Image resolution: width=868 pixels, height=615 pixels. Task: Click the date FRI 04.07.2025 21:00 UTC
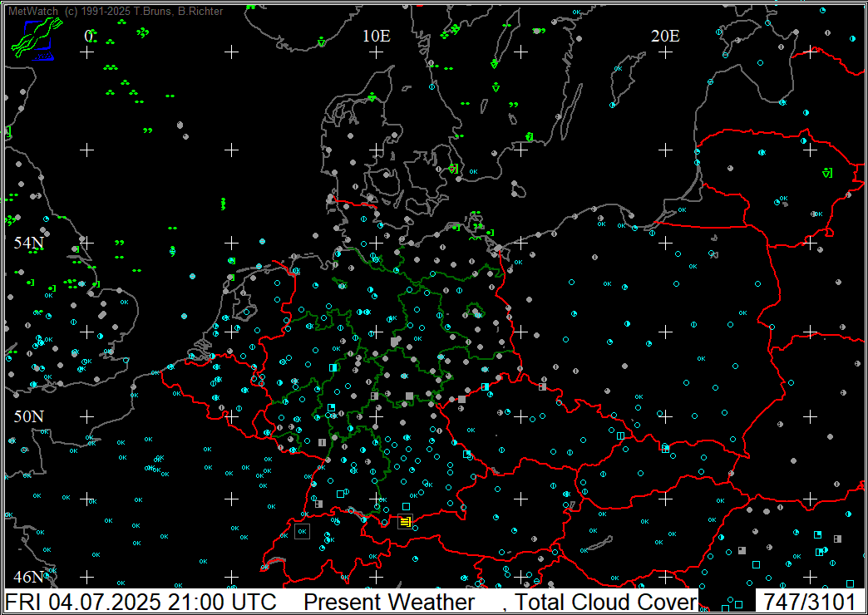tap(141, 602)
